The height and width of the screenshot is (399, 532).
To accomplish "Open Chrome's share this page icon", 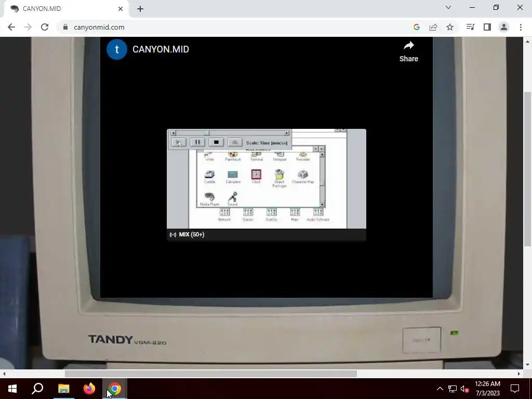I will point(433,27).
